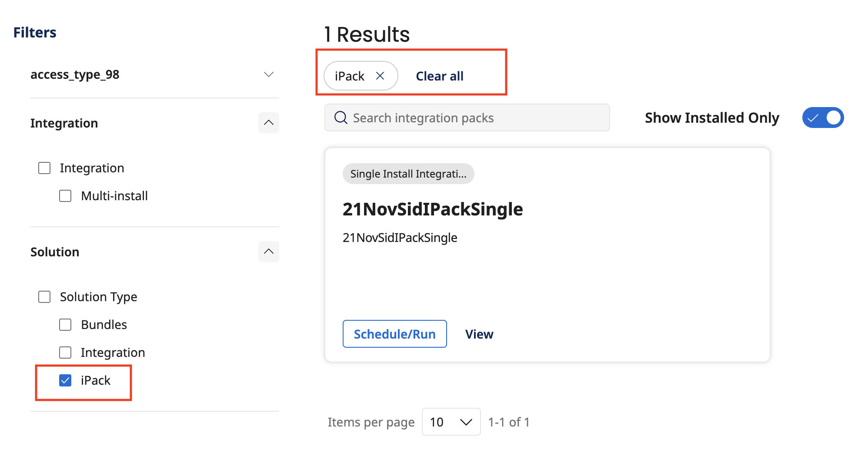This screenshot has height=450, width=868.
Task: Turn off Show Installed Only toggle
Action: (823, 118)
